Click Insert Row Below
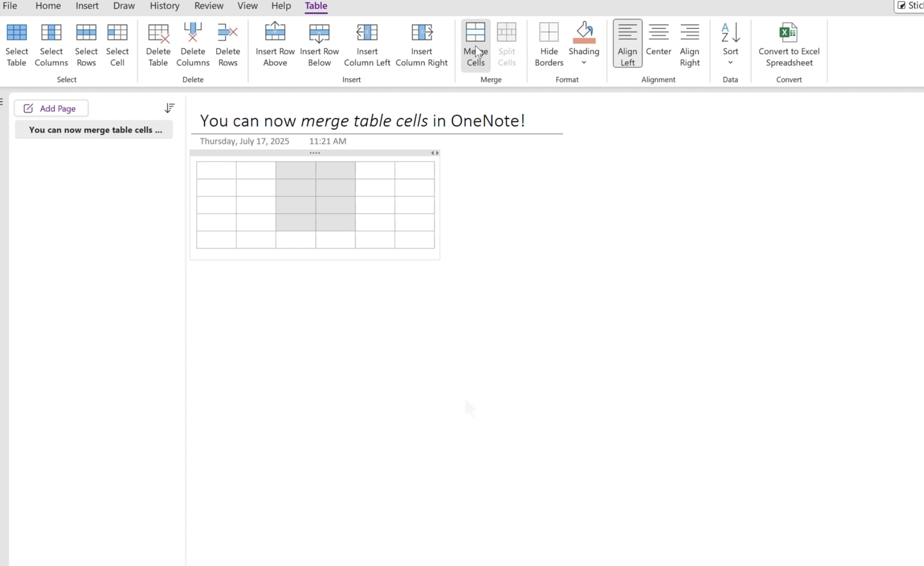The image size is (924, 566). [320, 45]
